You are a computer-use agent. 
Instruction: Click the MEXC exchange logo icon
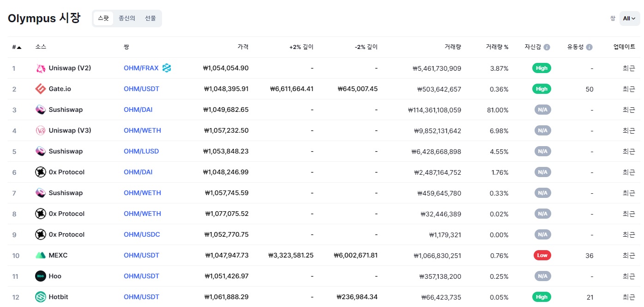(x=41, y=255)
